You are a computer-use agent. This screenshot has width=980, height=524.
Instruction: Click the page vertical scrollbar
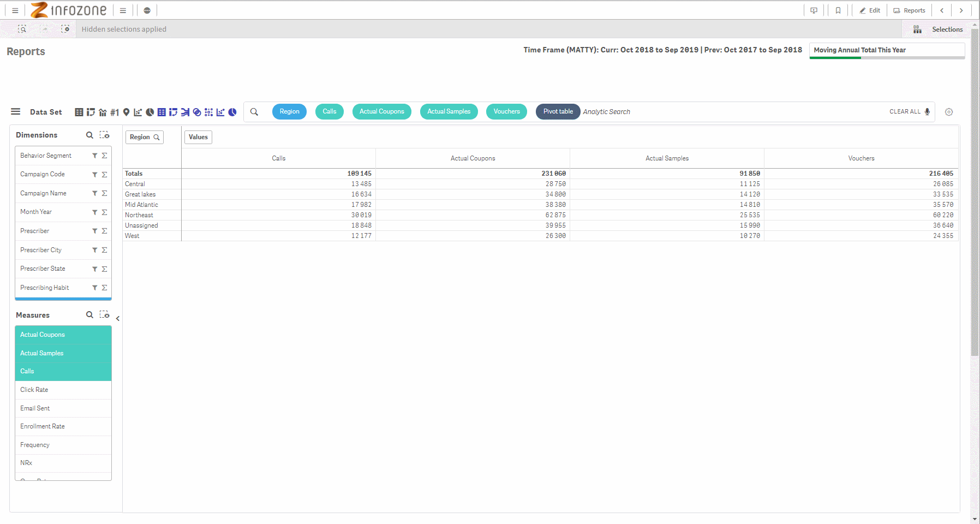pyautogui.click(x=975, y=191)
